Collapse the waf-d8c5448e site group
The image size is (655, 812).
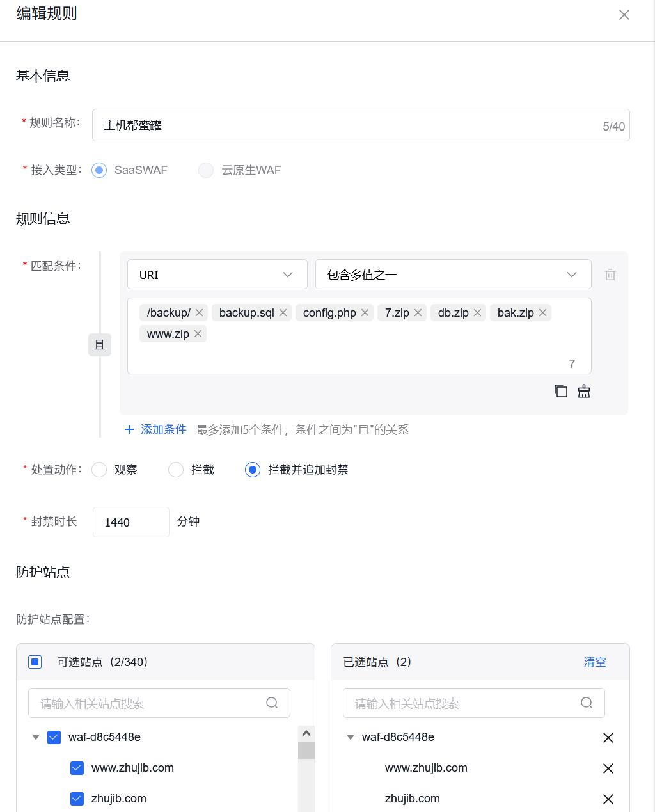click(x=36, y=737)
